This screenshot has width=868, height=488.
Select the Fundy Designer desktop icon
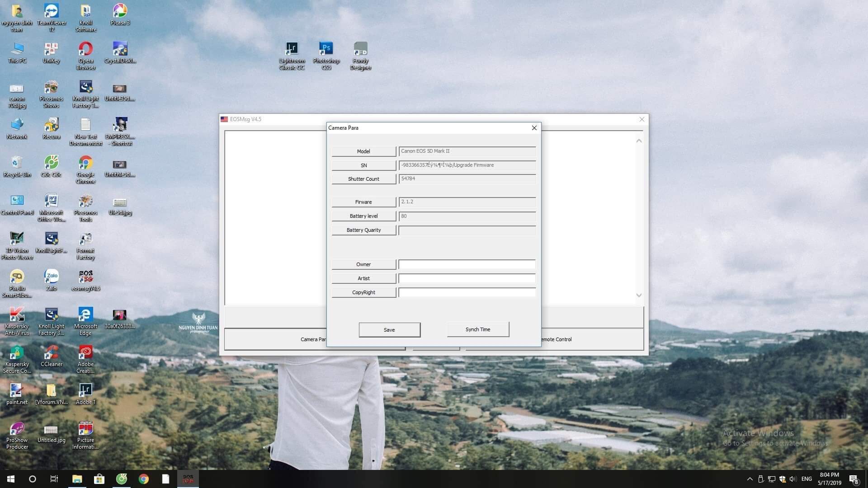pos(360,49)
